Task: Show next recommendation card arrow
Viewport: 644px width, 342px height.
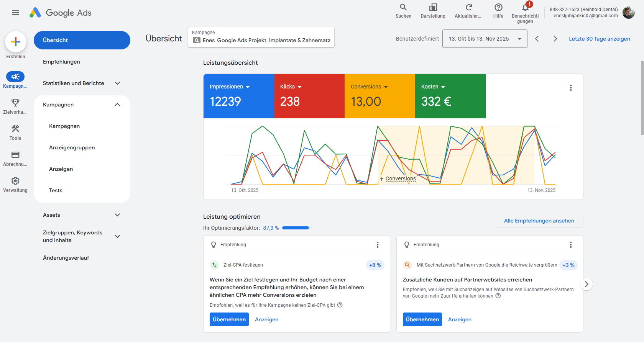Action: coord(586,284)
